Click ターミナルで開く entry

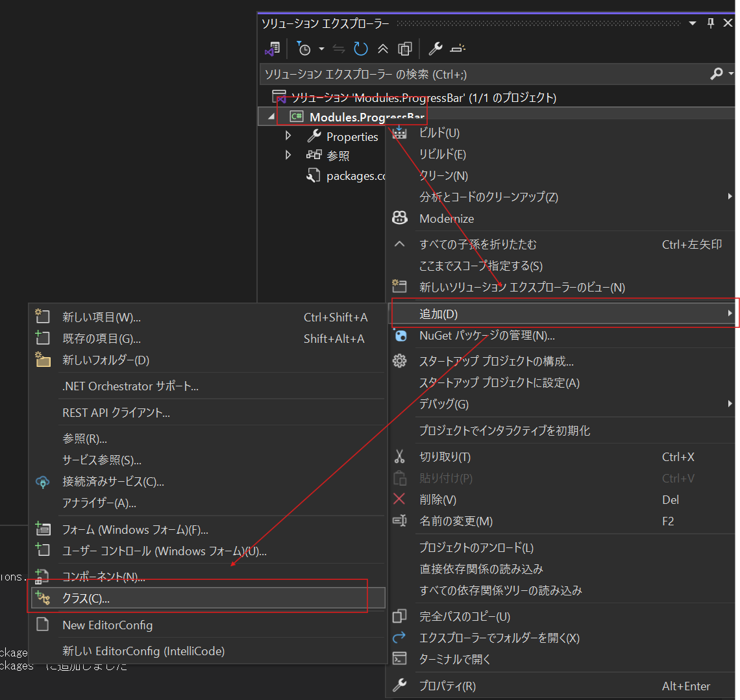(561, 659)
